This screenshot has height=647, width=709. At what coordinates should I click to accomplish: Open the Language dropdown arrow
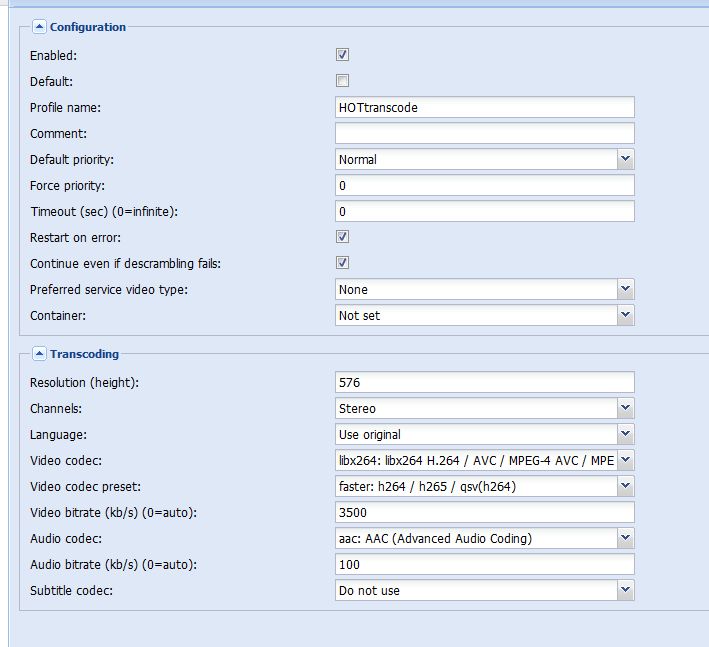pos(625,434)
